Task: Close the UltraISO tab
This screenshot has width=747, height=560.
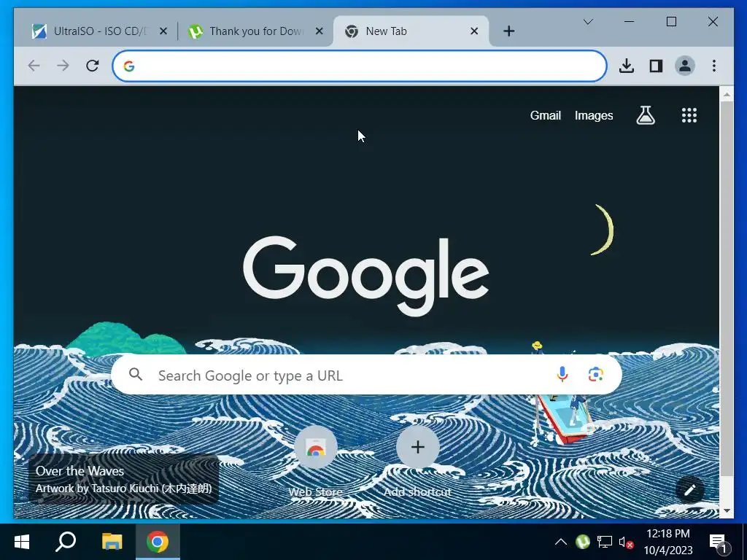Action: coord(163,31)
